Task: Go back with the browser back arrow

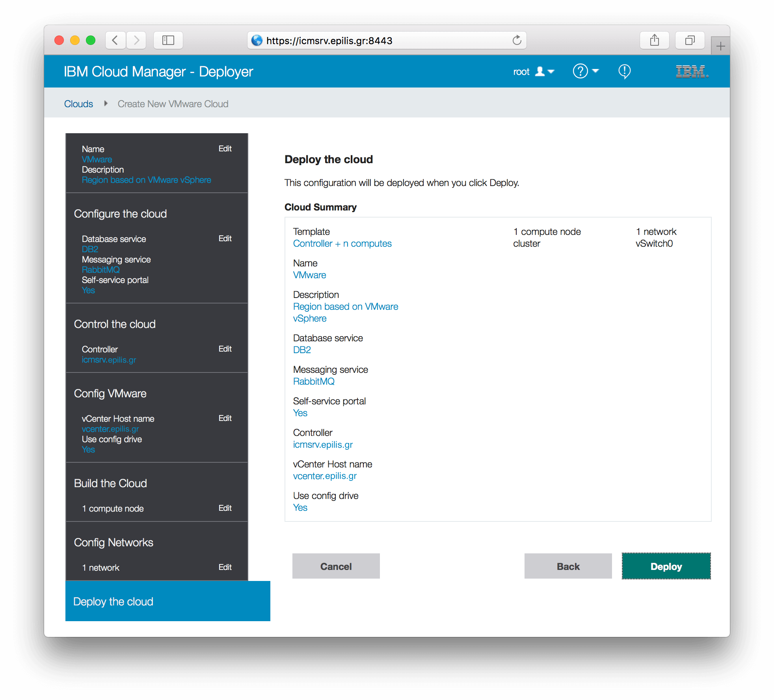Action: click(115, 40)
